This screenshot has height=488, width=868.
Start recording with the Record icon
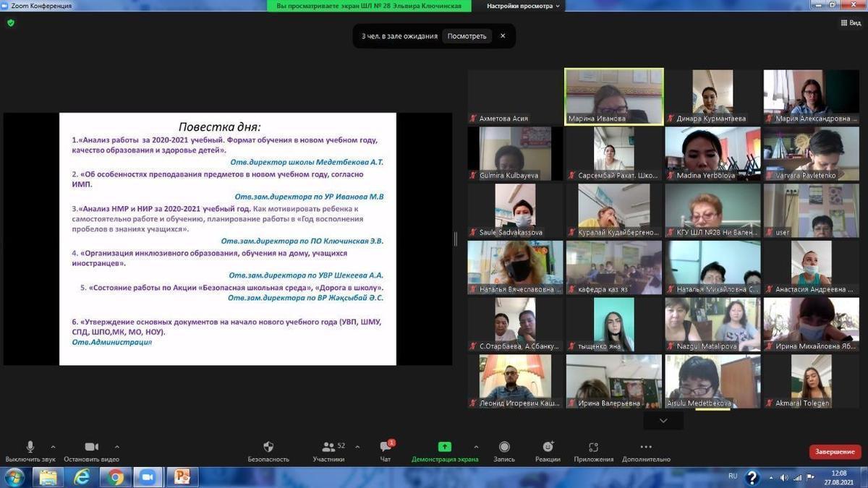(x=504, y=448)
